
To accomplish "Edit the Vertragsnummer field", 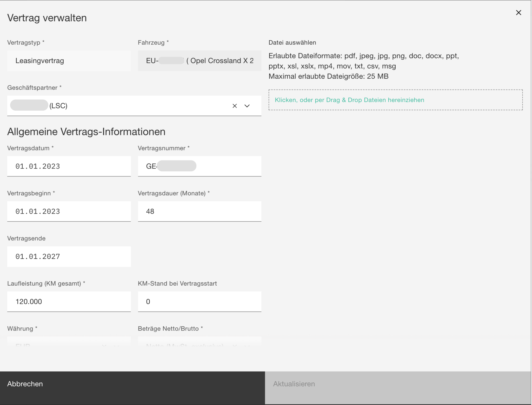I will click(x=199, y=166).
